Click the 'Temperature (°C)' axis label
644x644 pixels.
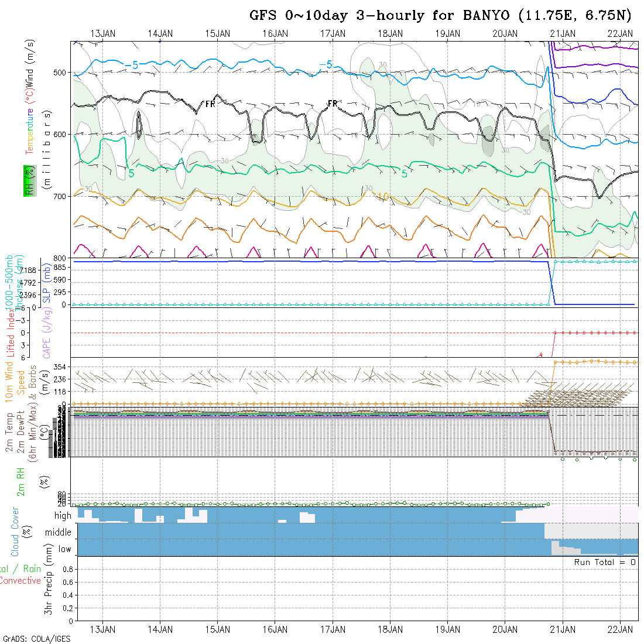click(x=30, y=122)
